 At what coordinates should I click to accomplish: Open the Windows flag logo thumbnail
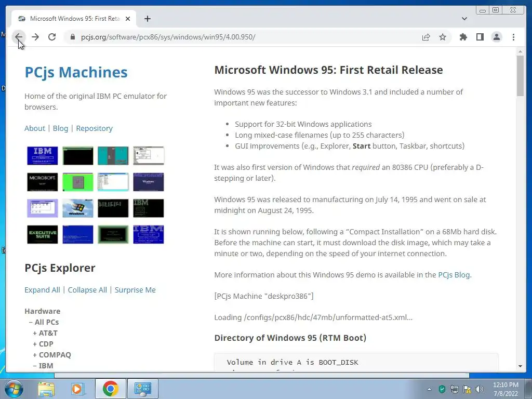pos(78,208)
